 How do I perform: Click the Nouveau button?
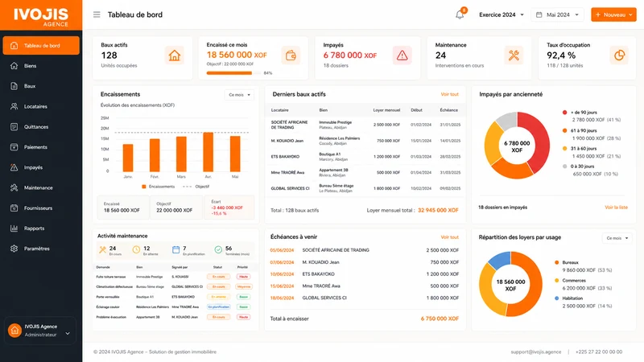(x=613, y=14)
